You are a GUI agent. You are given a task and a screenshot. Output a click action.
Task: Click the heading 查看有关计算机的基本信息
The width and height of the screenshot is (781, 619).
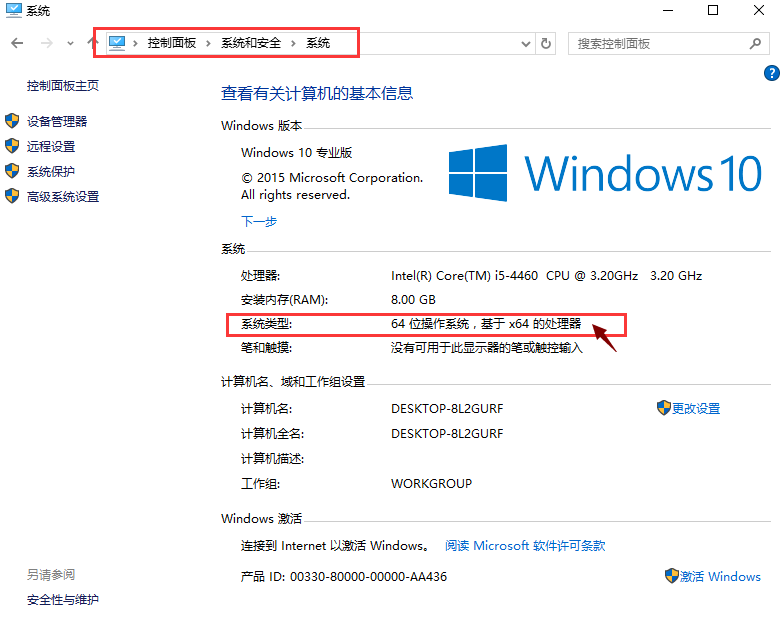[x=317, y=93]
